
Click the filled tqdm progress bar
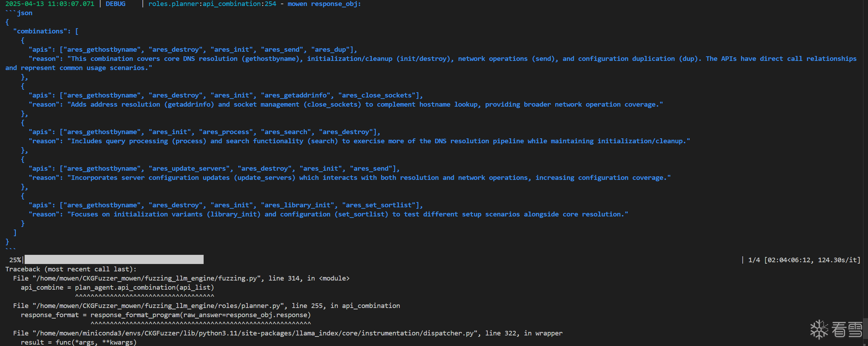114,260
